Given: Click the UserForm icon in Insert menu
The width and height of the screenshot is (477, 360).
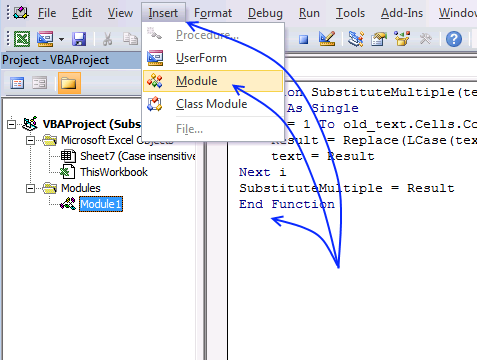Looking at the screenshot, I should pos(155,58).
